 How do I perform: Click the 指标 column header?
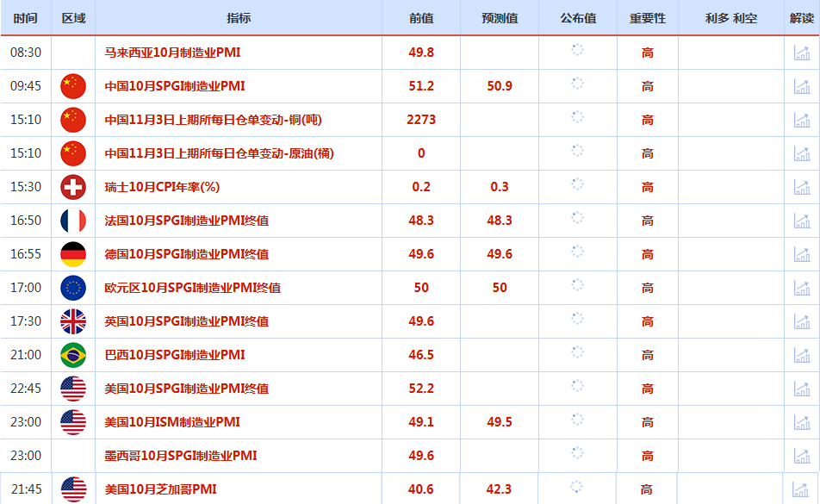pyautogui.click(x=239, y=18)
